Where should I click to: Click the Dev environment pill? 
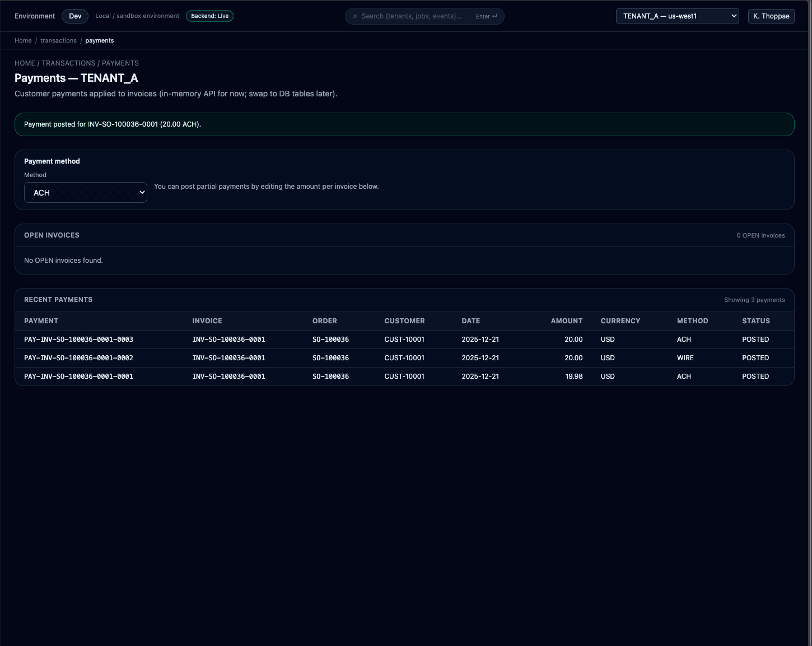75,16
